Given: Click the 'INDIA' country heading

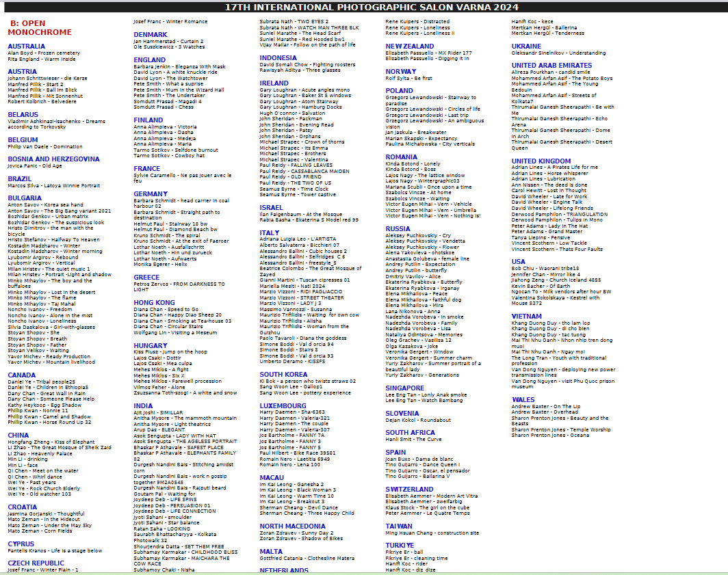Looking at the screenshot, I should (x=143, y=406).
